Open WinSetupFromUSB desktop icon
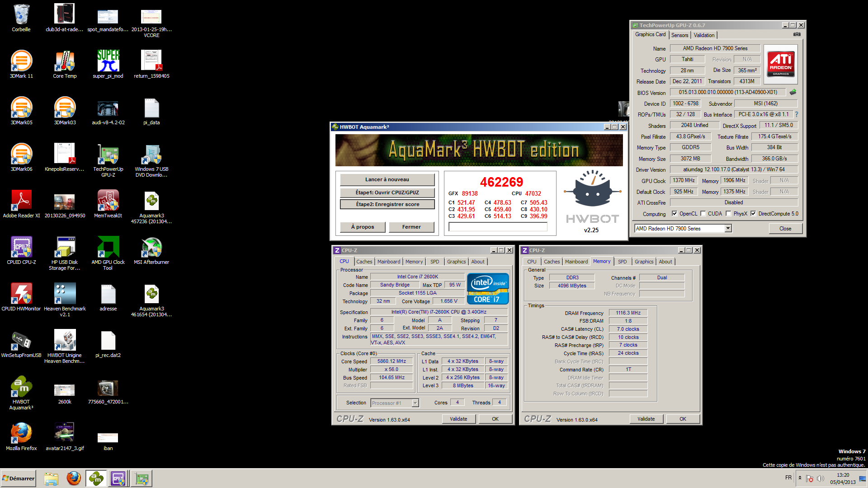This screenshot has width=868, height=488. pos(21,343)
